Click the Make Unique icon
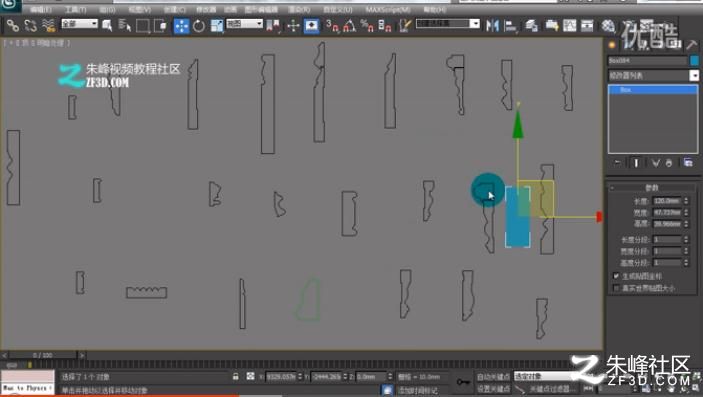The width and height of the screenshot is (703, 397). [655, 163]
